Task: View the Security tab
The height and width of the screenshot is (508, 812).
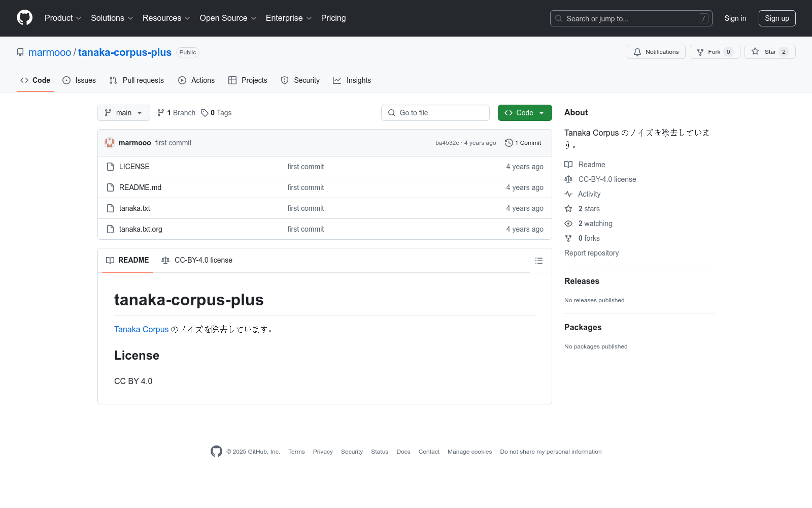Action: click(x=300, y=80)
